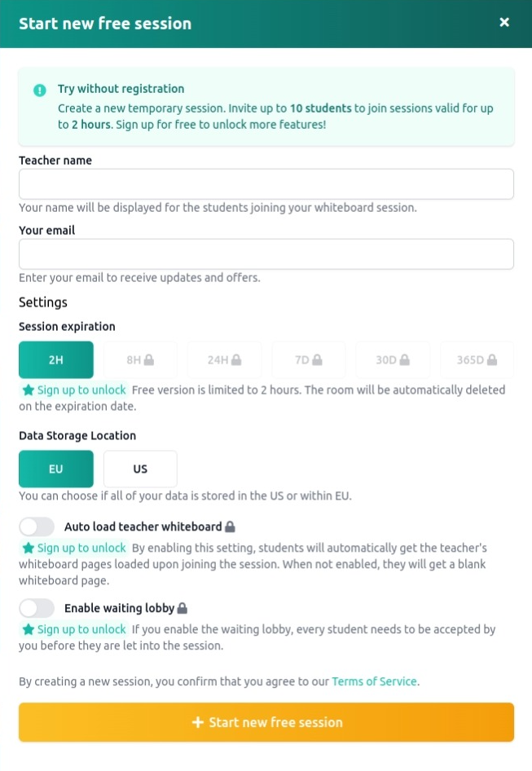Click Sign up to unlock under waiting lobby

point(81,629)
